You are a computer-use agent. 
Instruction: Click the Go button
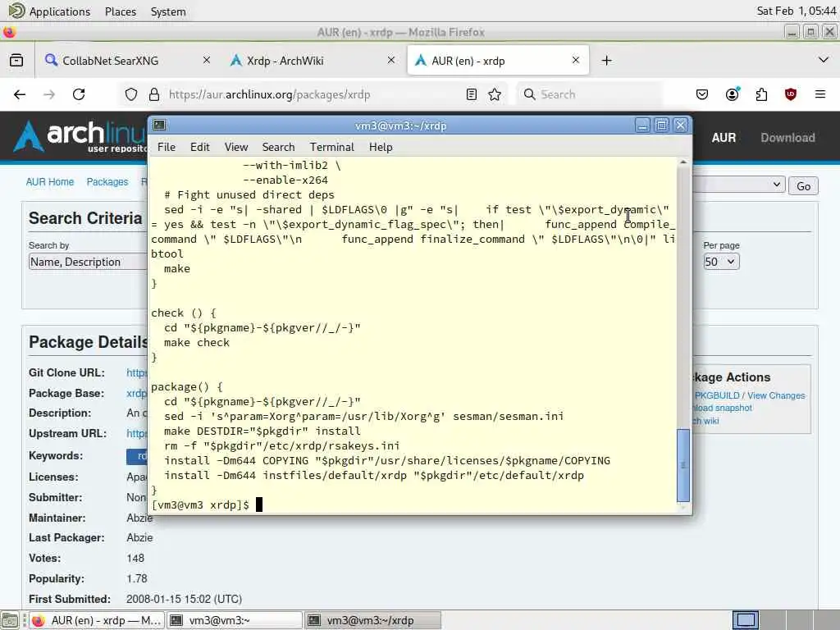pyautogui.click(x=803, y=186)
